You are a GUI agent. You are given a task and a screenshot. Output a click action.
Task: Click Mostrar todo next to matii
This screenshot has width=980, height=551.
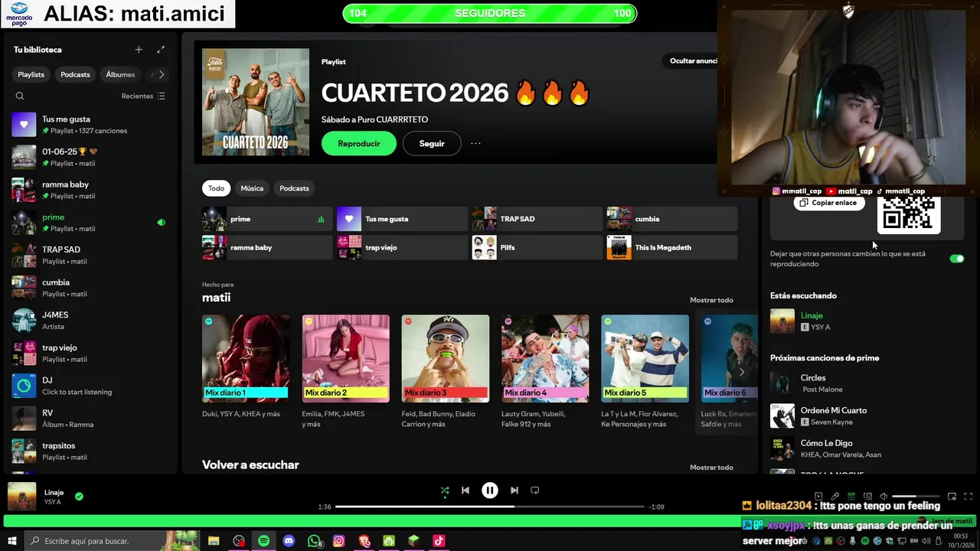coord(711,300)
